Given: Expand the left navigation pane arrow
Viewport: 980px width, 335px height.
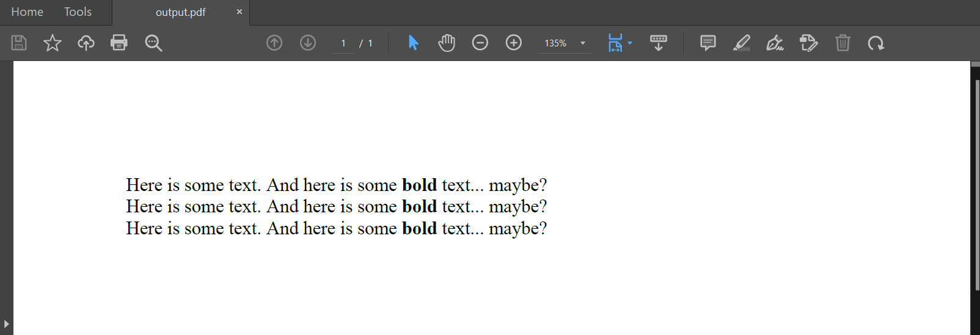Looking at the screenshot, I should pyautogui.click(x=6, y=323).
